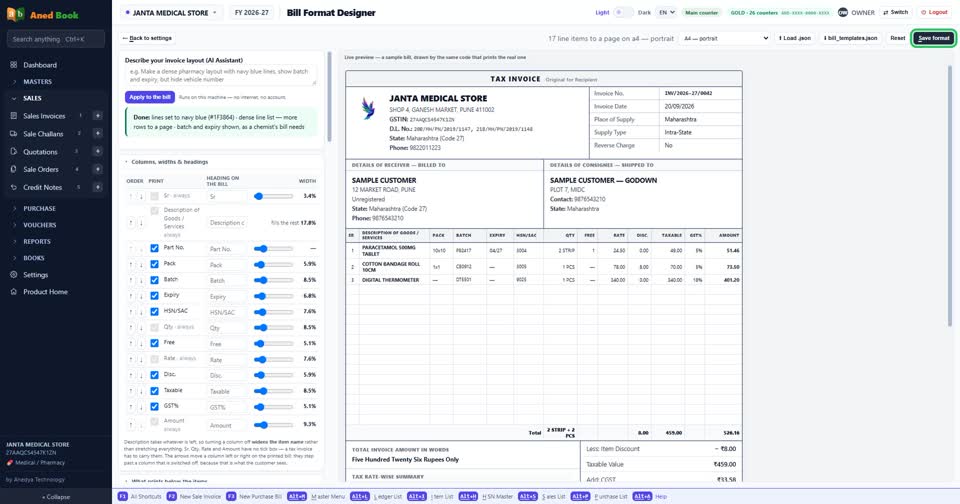Expand the PURCHASE sidebar section

[x=39, y=208]
